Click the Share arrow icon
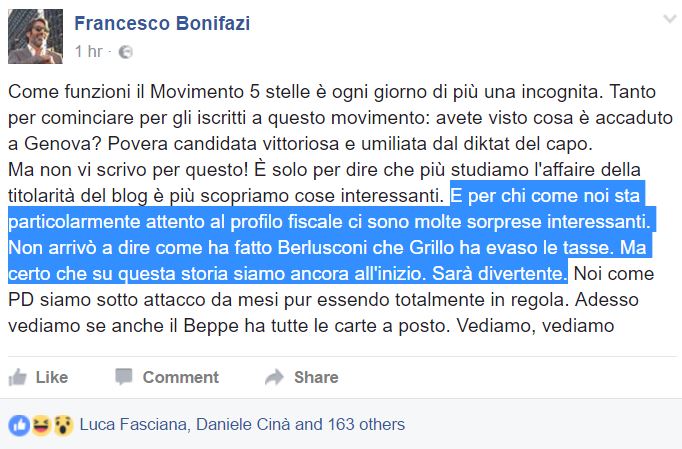This screenshot has height=449, width=682. click(274, 377)
